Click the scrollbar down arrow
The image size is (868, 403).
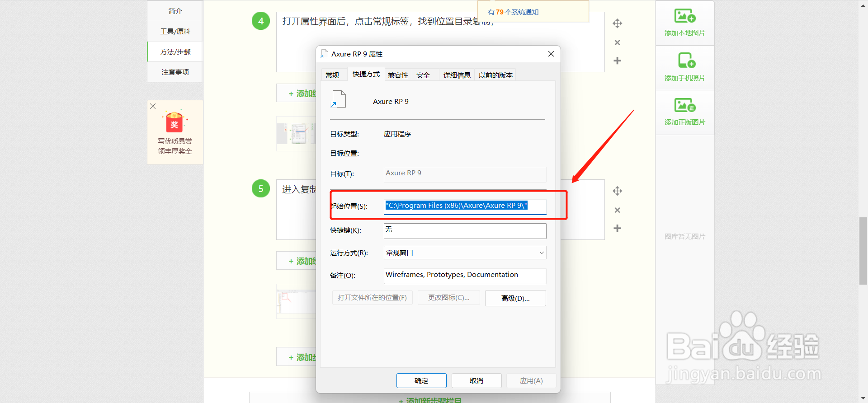[863, 398]
